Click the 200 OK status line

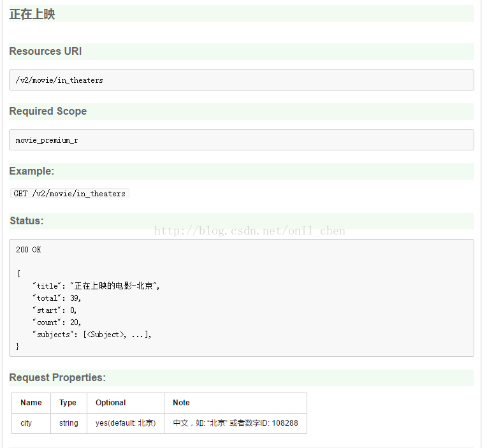pyautogui.click(x=29, y=250)
